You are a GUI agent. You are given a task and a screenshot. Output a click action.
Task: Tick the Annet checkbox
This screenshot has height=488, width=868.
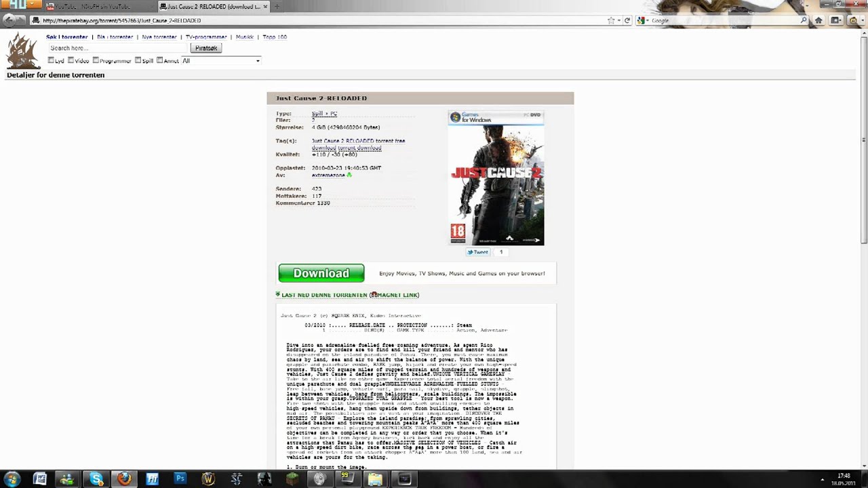[x=159, y=60]
